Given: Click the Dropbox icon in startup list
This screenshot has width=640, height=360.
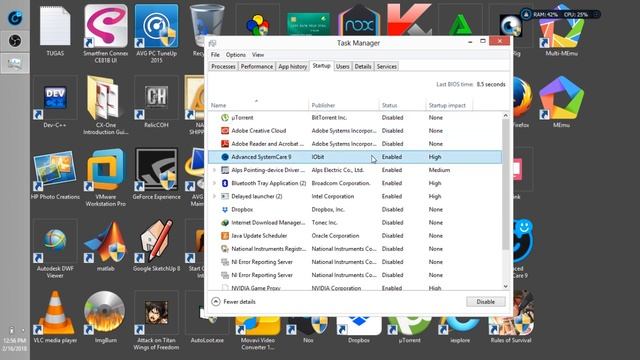Looking at the screenshot, I should 224,209.
